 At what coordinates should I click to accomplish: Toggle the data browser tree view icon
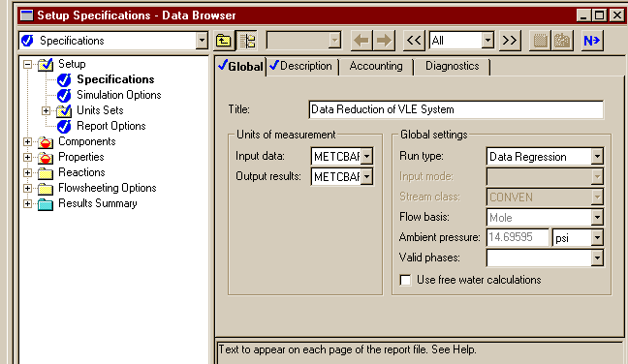[x=247, y=41]
